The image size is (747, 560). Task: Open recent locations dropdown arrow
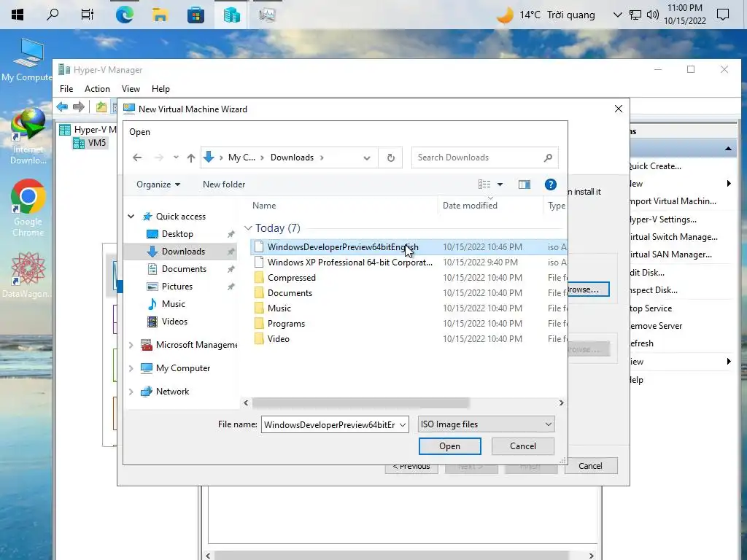click(176, 157)
